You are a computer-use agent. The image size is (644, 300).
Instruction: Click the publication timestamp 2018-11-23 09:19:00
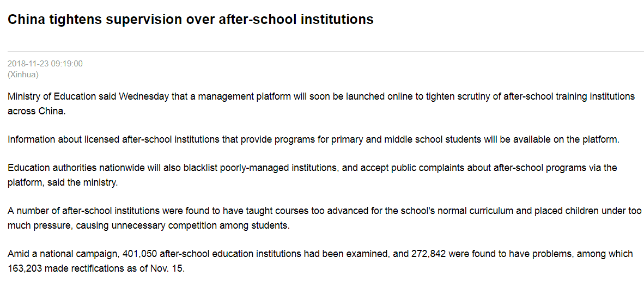pyautogui.click(x=45, y=64)
